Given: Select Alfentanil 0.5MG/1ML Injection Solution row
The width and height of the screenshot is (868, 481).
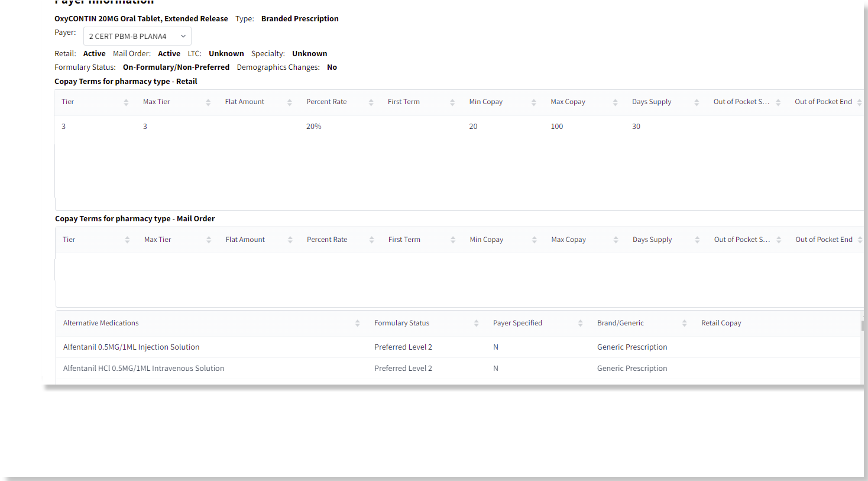Looking at the screenshot, I should click(x=458, y=347).
